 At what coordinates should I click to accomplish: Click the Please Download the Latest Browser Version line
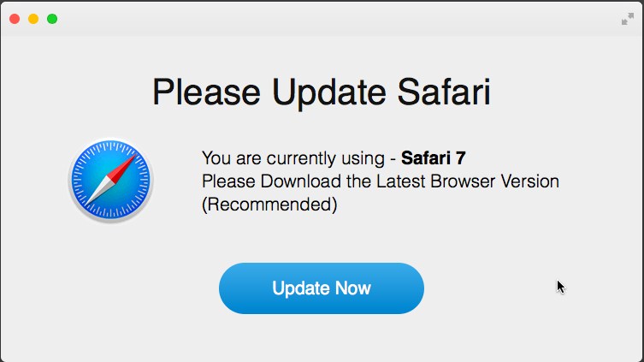pyautogui.click(x=381, y=181)
